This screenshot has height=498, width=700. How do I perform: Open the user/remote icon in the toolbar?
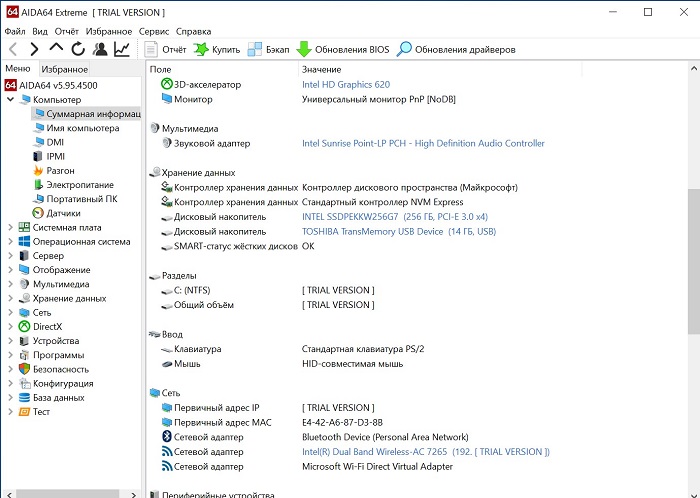[x=100, y=49]
